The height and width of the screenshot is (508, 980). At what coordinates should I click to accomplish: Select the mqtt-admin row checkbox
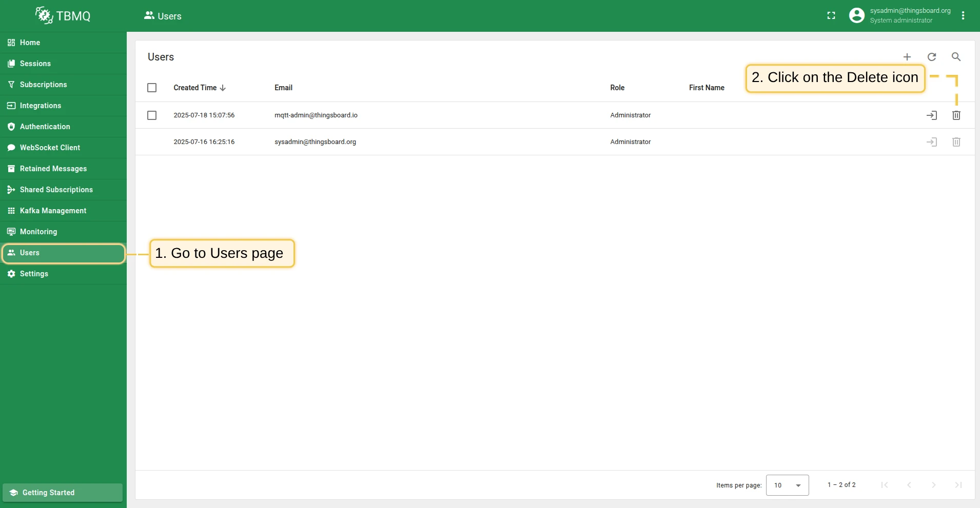pos(152,115)
